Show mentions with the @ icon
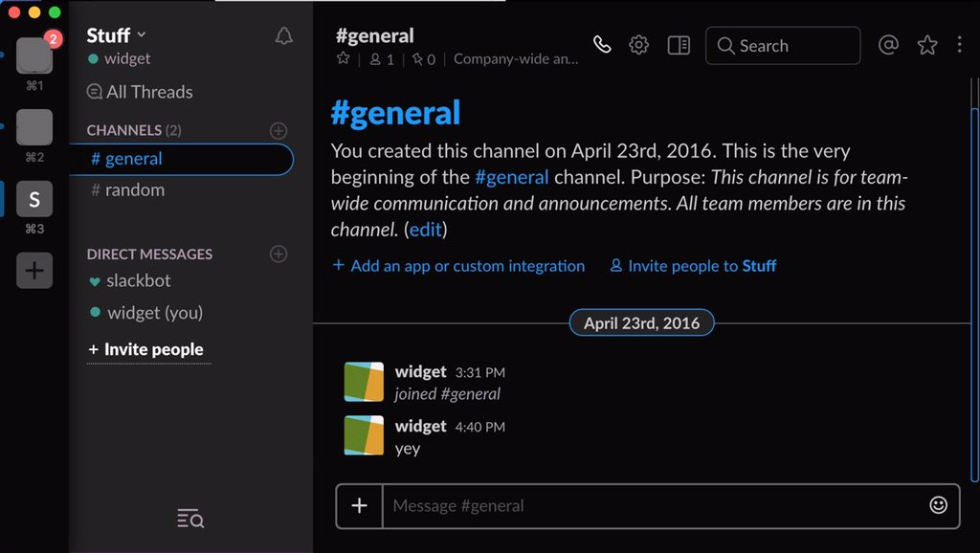 point(888,45)
